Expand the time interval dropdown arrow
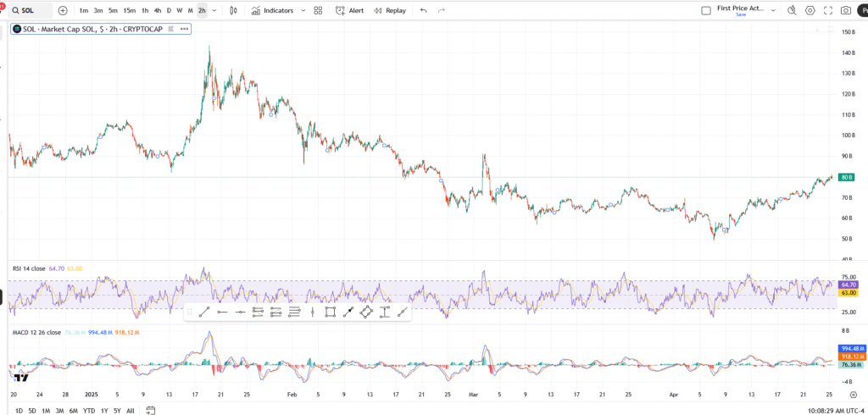Viewport: 868px width, 415px height. pyautogui.click(x=213, y=11)
